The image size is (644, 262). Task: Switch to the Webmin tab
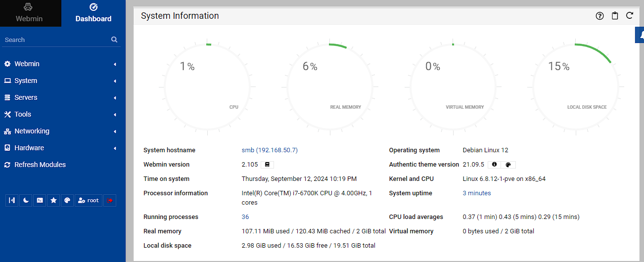tap(29, 13)
